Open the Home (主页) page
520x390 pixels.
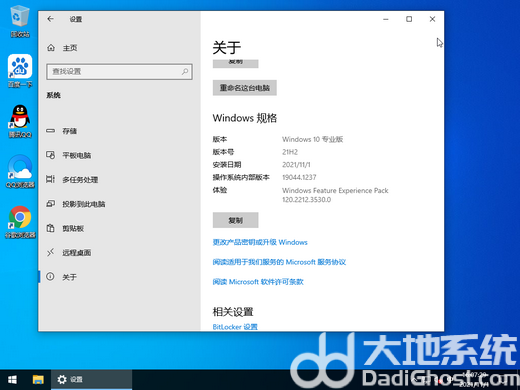[x=119, y=48]
